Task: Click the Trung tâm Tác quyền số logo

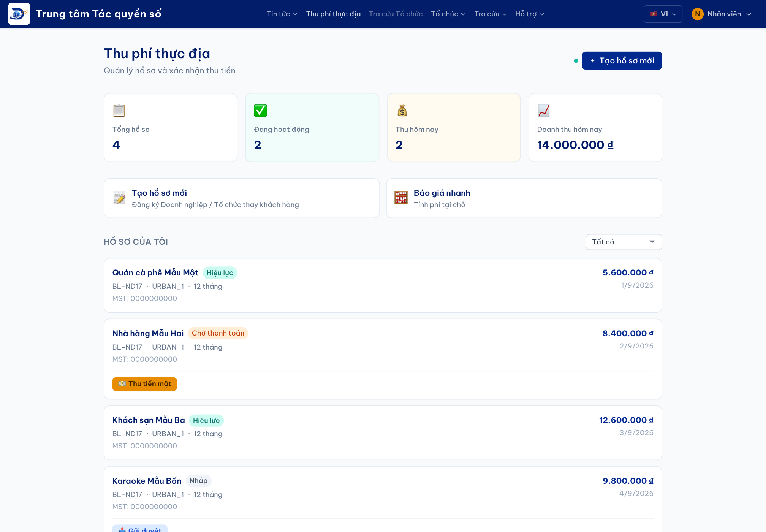Action: 19,14
